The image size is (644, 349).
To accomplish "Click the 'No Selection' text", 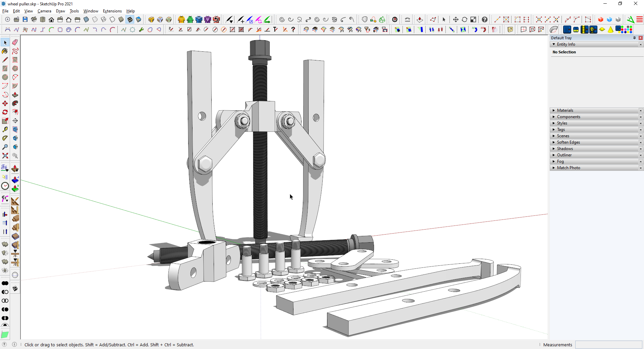I will (564, 52).
